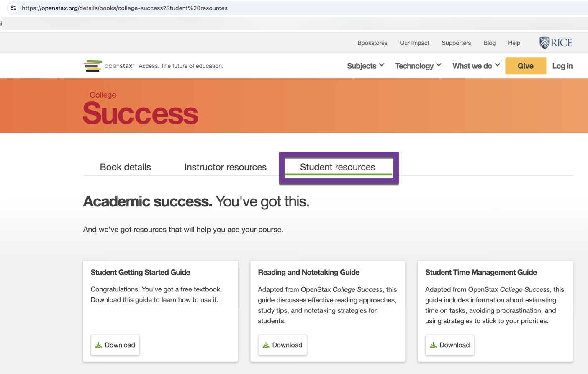
Task: Select the Student resources tab
Action: [x=337, y=167]
